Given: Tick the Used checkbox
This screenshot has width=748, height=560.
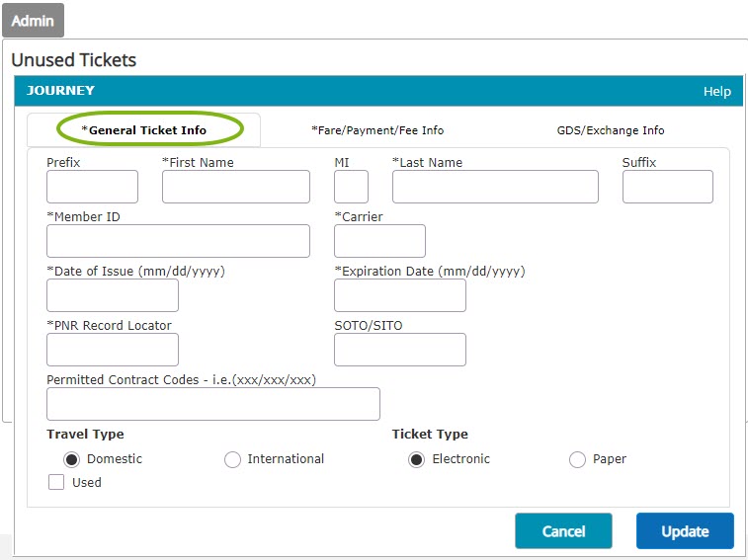Looking at the screenshot, I should pos(56,482).
